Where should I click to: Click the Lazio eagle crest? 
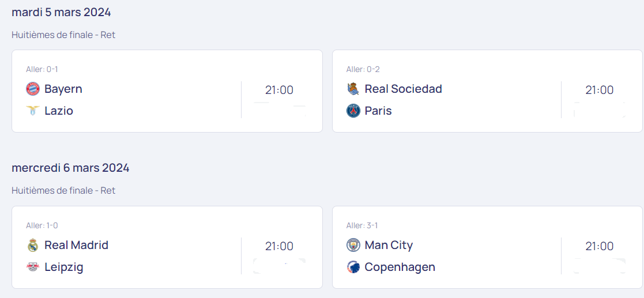tap(33, 111)
